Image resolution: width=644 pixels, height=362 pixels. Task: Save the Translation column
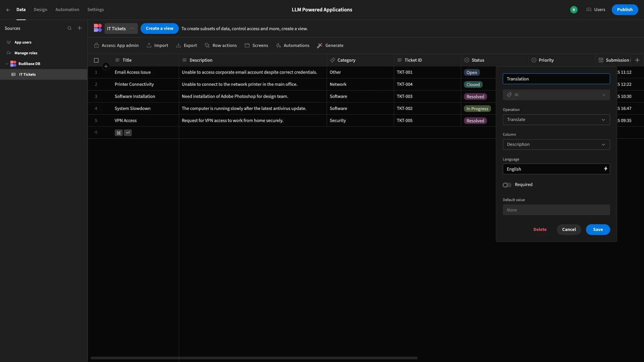598,230
